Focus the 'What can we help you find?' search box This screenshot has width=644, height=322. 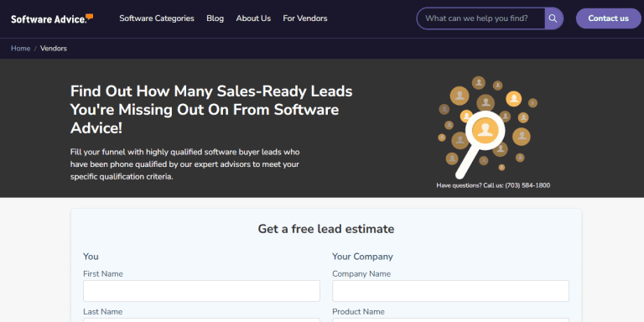481,18
